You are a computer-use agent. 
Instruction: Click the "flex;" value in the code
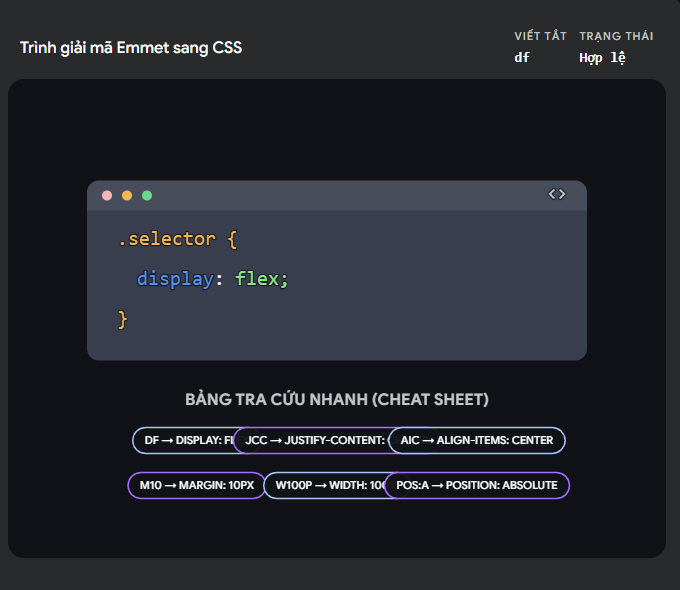[262, 279]
